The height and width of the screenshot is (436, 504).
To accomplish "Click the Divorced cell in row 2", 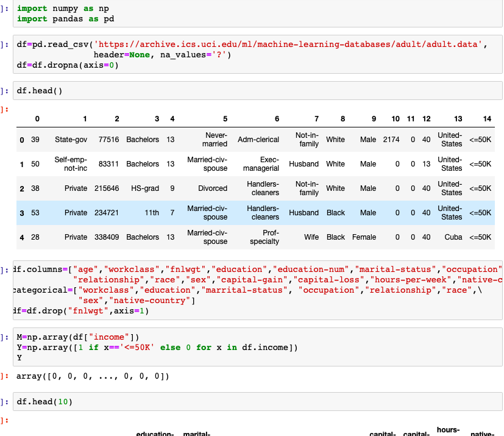I will [x=213, y=188].
